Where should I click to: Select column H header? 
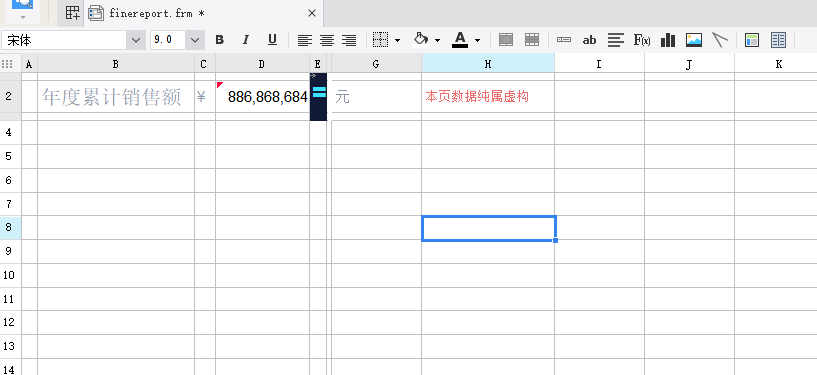click(488, 64)
